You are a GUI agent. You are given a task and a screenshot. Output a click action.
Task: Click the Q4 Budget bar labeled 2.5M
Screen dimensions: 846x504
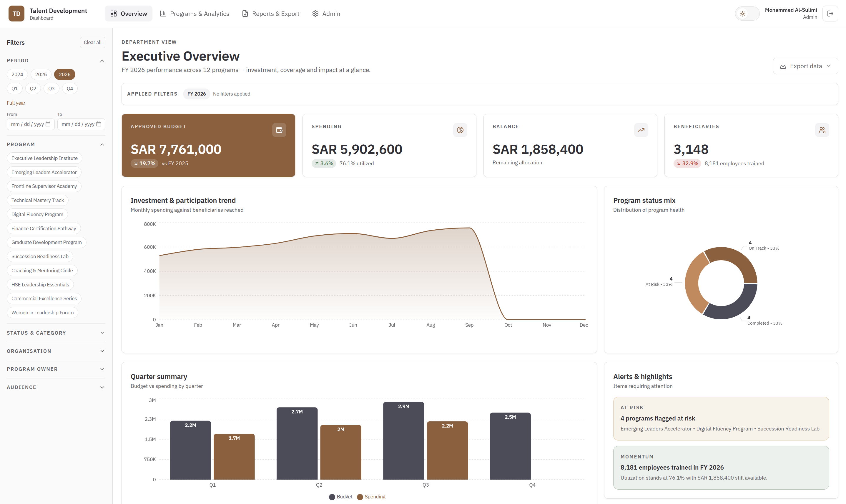(510, 446)
